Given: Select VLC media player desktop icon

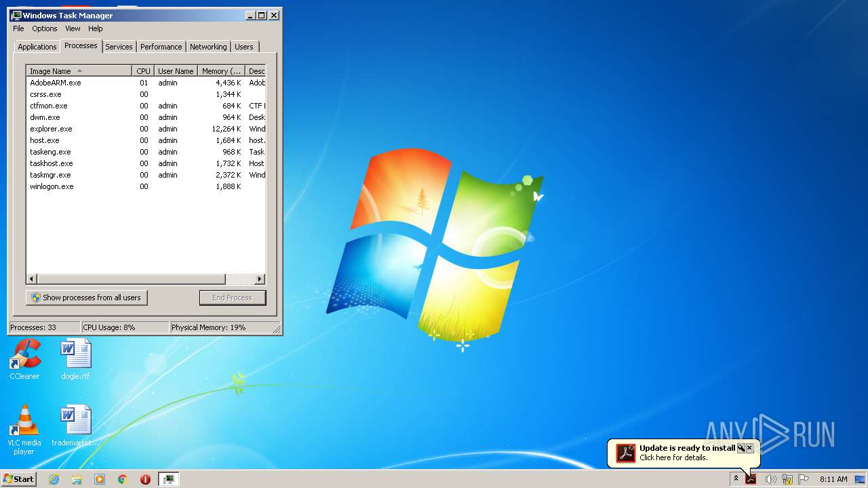Looking at the screenshot, I should (24, 430).
